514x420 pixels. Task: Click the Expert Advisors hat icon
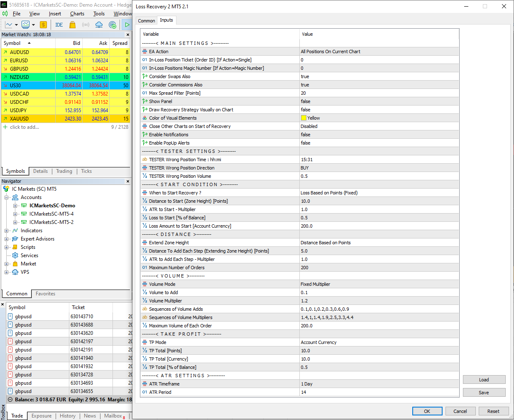click(15, 239)
